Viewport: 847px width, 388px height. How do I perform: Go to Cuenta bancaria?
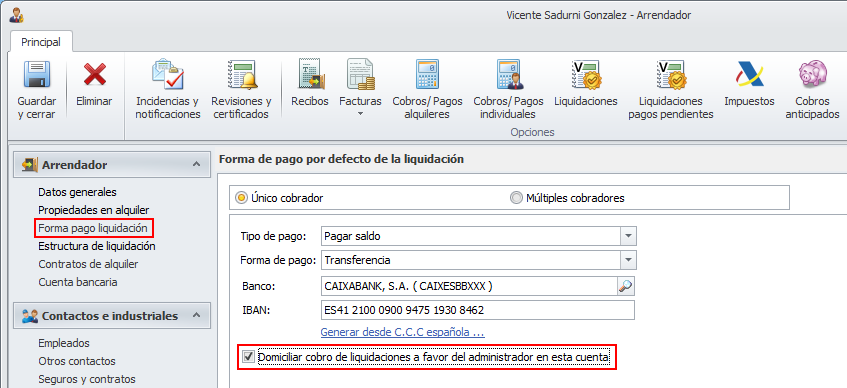click(78, 282)
